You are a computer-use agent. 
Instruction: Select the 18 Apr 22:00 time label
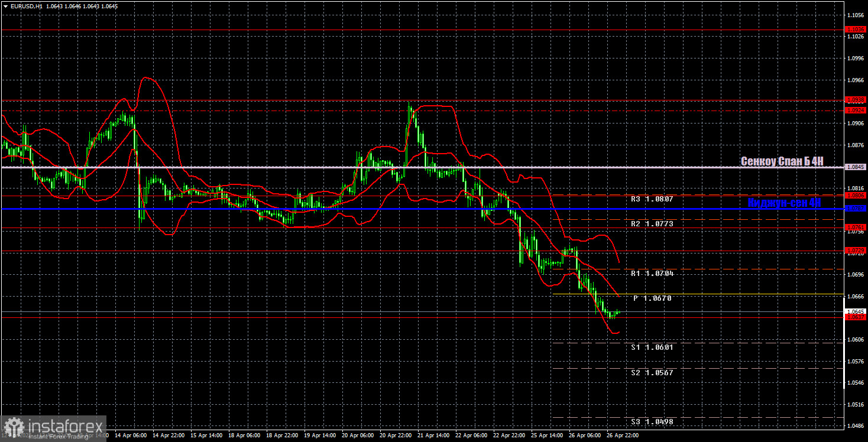283,435
